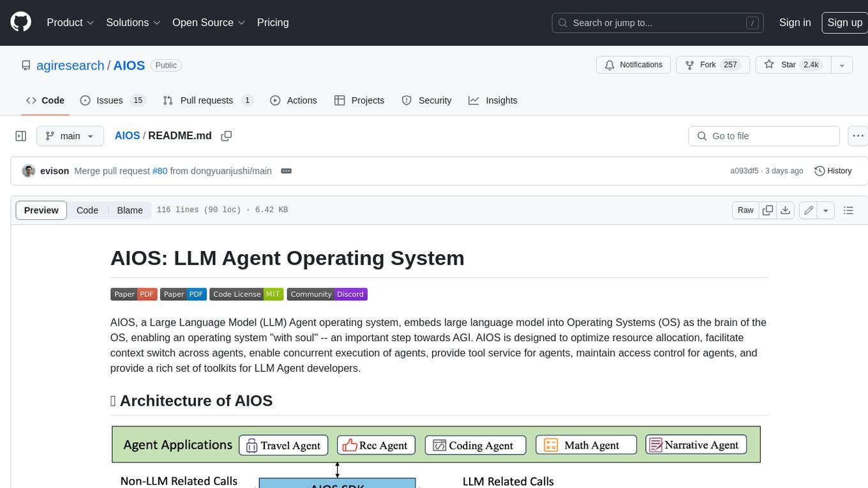Click the Notifications bell button
This screenshot has width=868, height=488.
click(x=634, y=65)
